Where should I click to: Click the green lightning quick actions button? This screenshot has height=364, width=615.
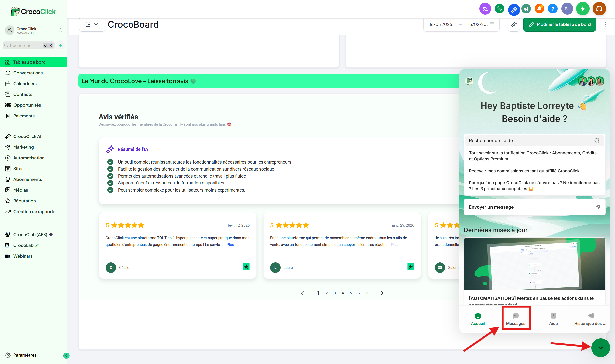tap(583, 9)
